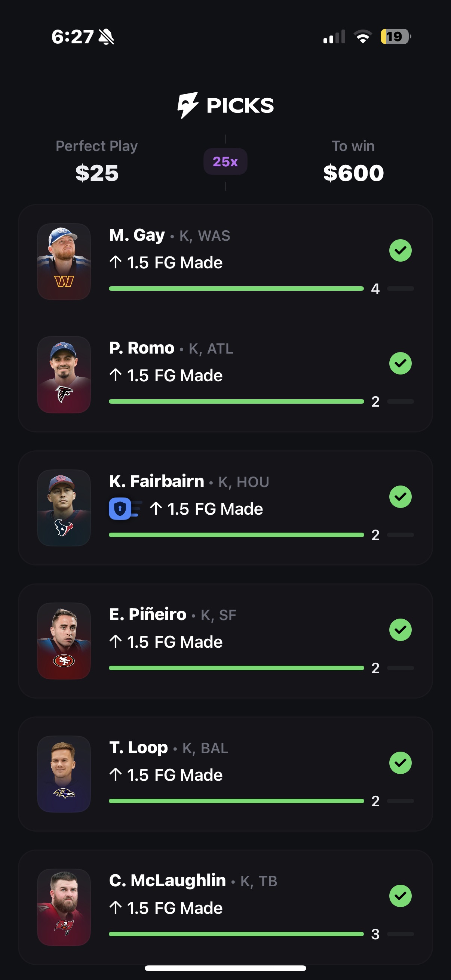Tap M. Gay's player headshot
451x980 pixels.
pos(64,261)
